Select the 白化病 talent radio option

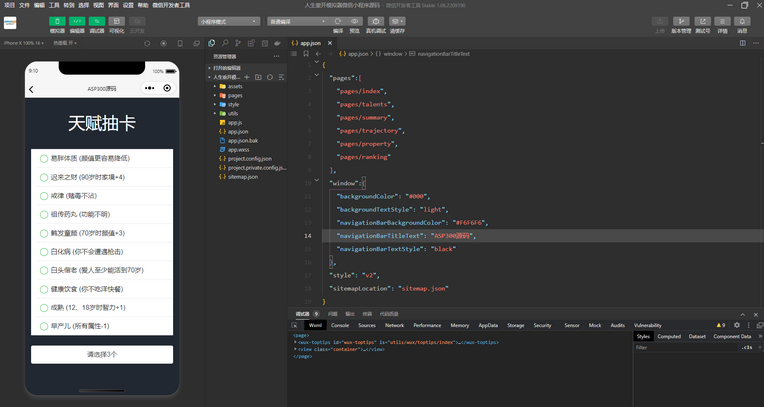click(x=44, y=251)
